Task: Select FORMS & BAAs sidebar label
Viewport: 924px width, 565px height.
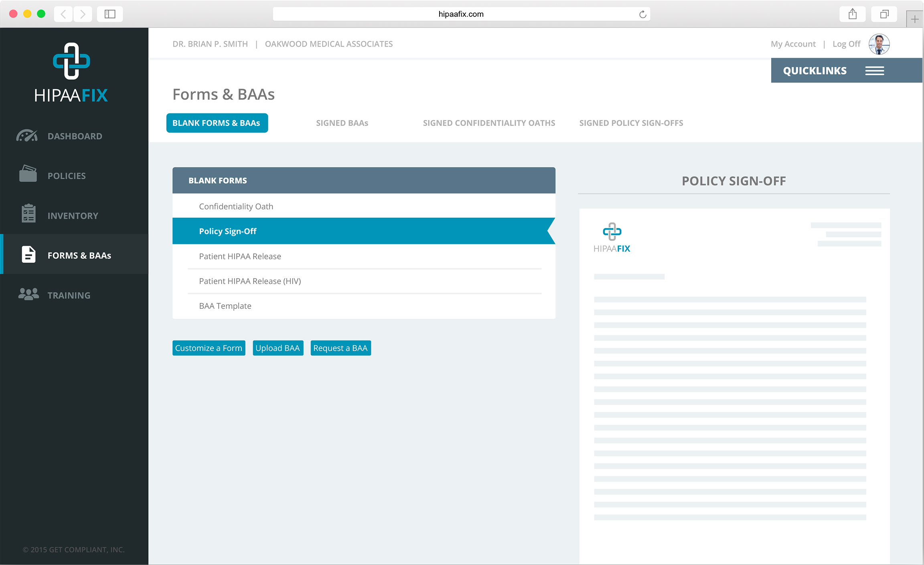Action: coord(79,255)
